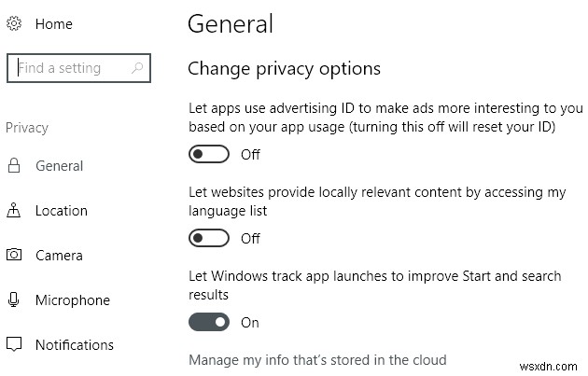The image size is (588, 376).
Task: Open the Location text label in sidebar
Action: coord(62,211)
